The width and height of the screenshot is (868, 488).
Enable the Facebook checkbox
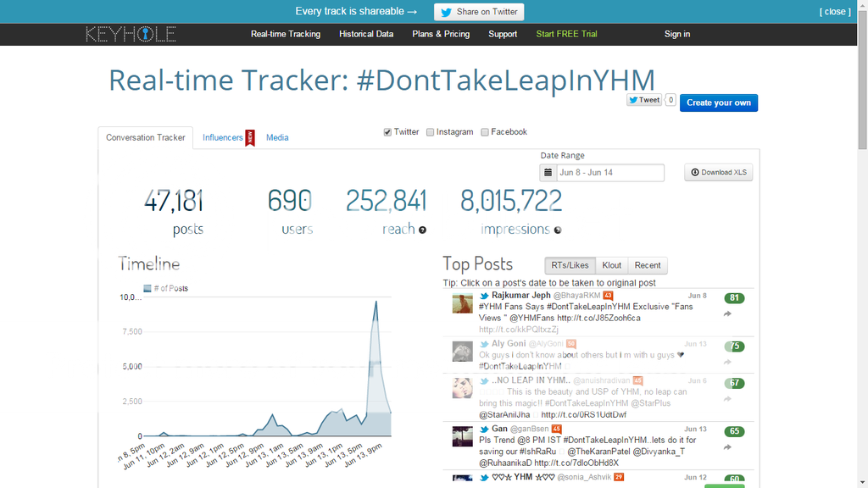(485, 132)
